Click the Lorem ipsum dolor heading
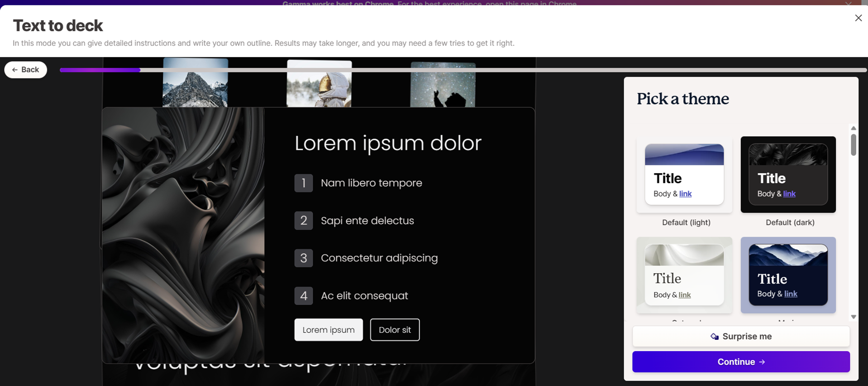868x386 pixels. pyautogui.click(x=388, y=143)
